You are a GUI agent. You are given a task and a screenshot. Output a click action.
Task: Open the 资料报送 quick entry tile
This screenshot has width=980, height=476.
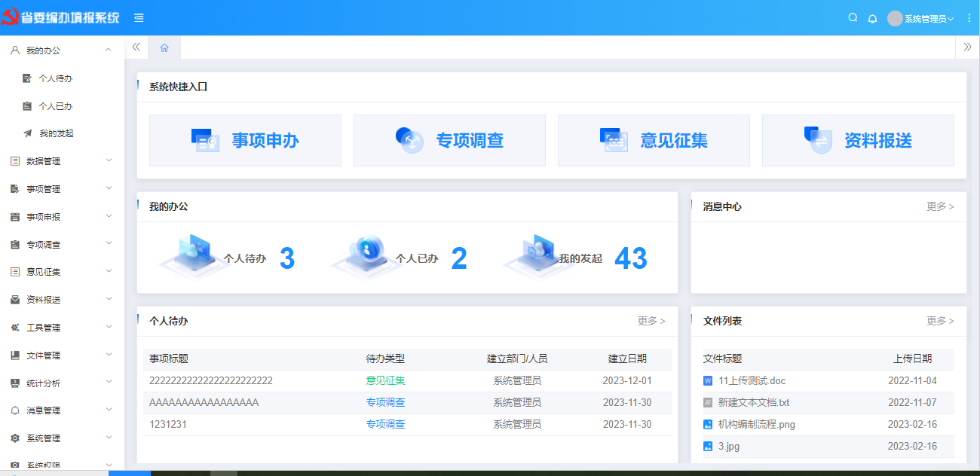858,140
